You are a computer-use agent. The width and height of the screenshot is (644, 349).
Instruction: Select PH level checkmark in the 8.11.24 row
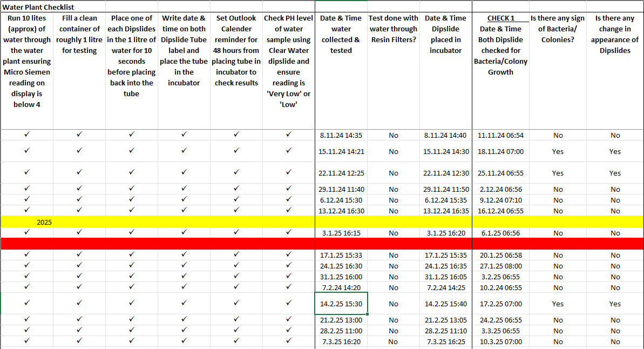[x=288, y=135]
